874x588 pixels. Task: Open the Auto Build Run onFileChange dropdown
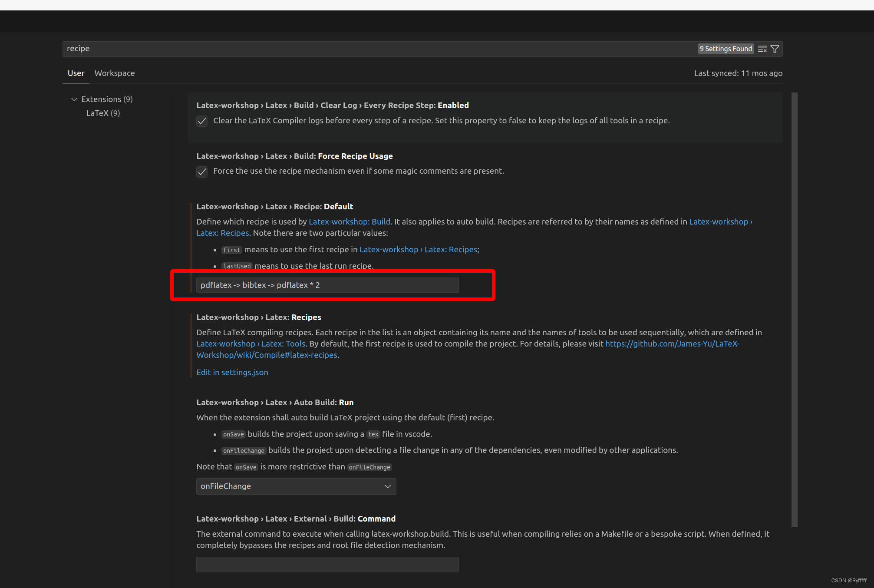tap(296, 486)
